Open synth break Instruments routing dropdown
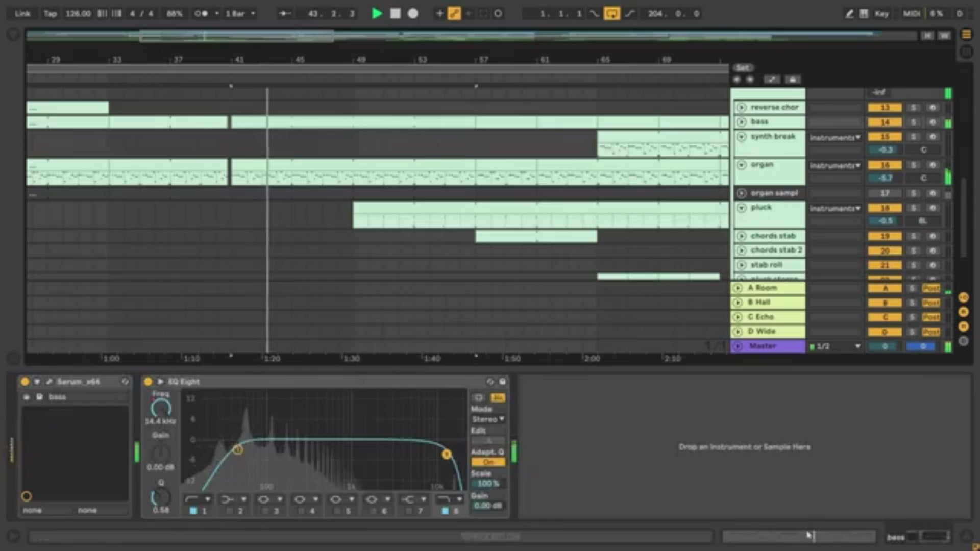 835,137
